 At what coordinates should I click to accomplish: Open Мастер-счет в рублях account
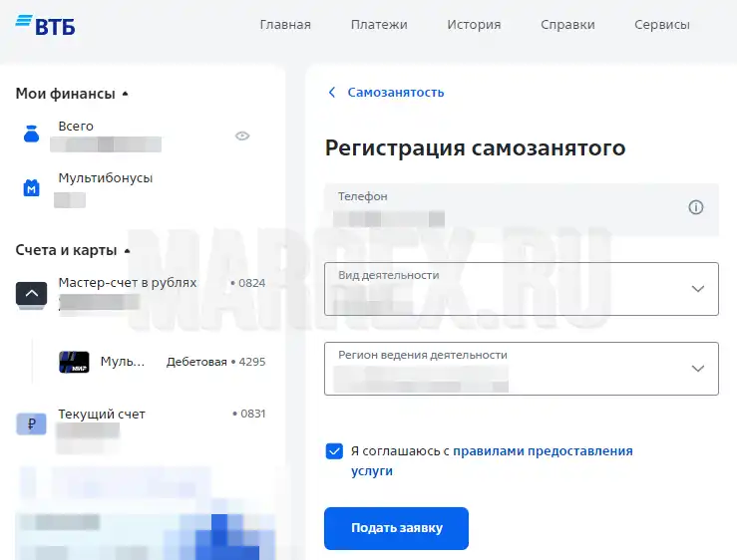tap(128, 282)
